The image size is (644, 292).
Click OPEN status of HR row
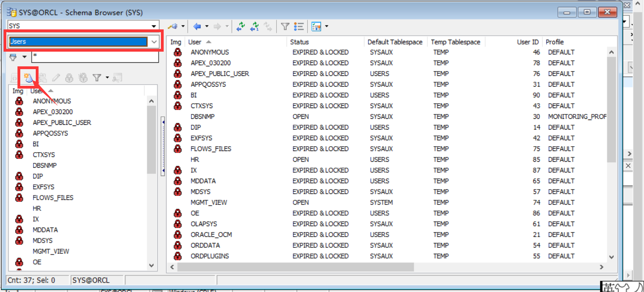(x=300, y=160)
